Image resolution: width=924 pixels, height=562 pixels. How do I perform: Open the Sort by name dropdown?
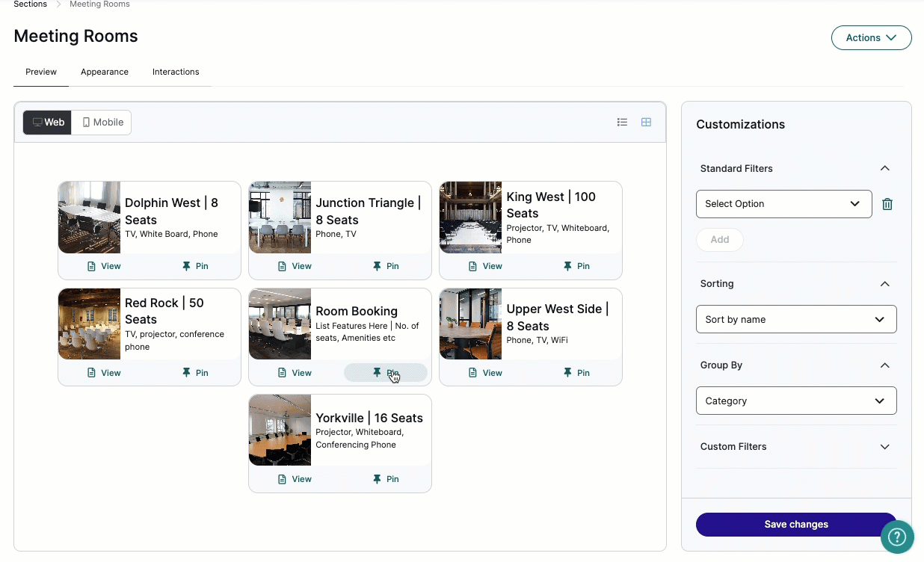[x=796, y=319]
